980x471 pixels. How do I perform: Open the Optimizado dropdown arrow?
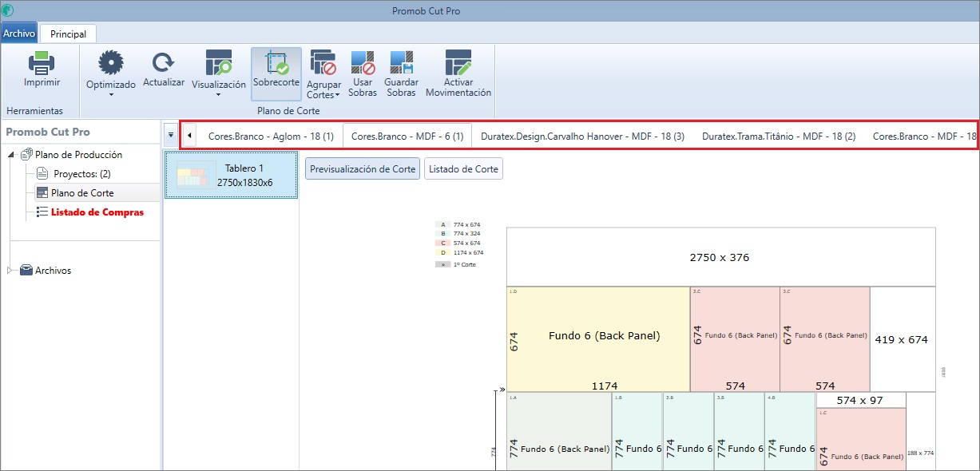[111, 94]
